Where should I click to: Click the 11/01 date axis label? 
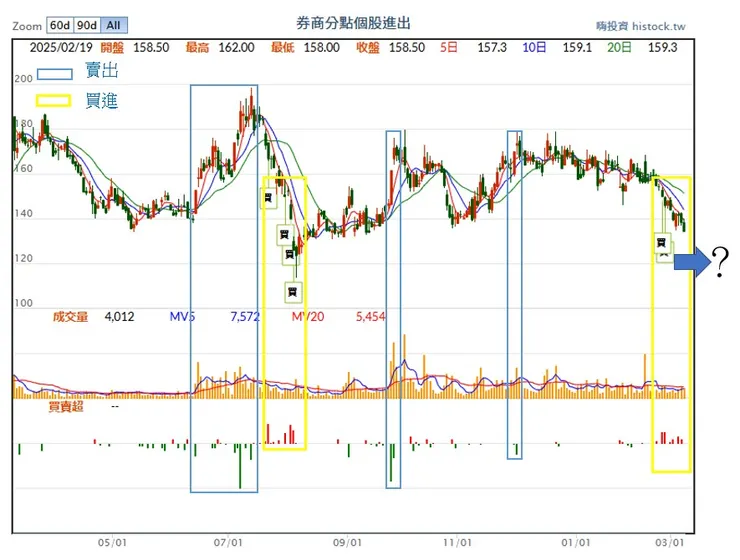pyautogui.click(x=457, y=543)
